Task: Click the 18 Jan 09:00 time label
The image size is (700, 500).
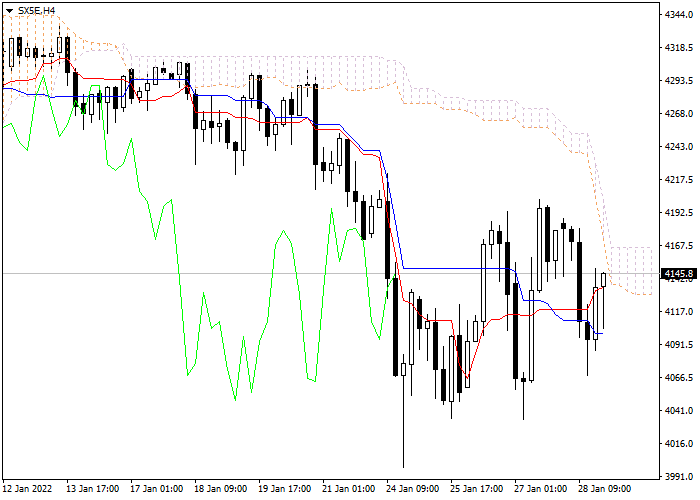Action: click(221, 489)
